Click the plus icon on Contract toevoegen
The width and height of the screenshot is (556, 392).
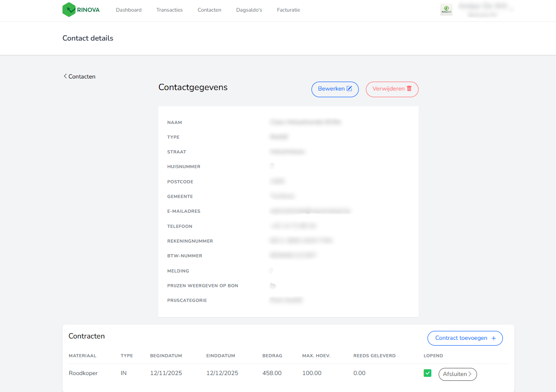(494, 338)
